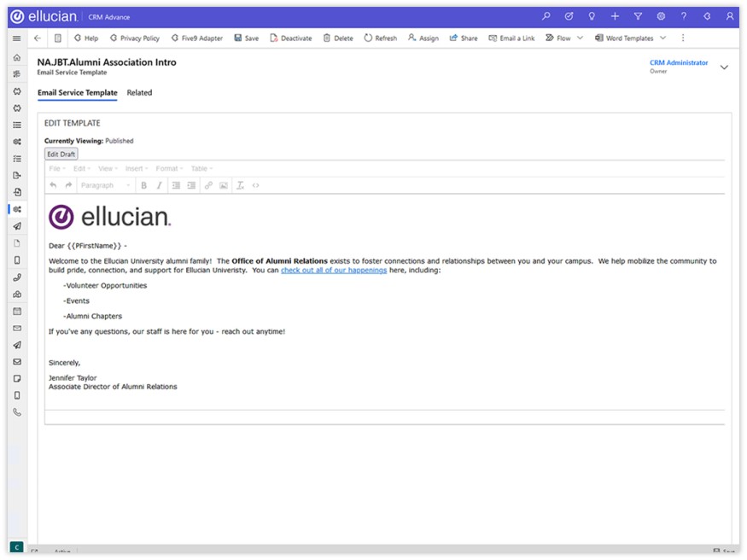
Task: Click the phone icon in sidebar
Action: pyautogui.click(x=17, y=412)
